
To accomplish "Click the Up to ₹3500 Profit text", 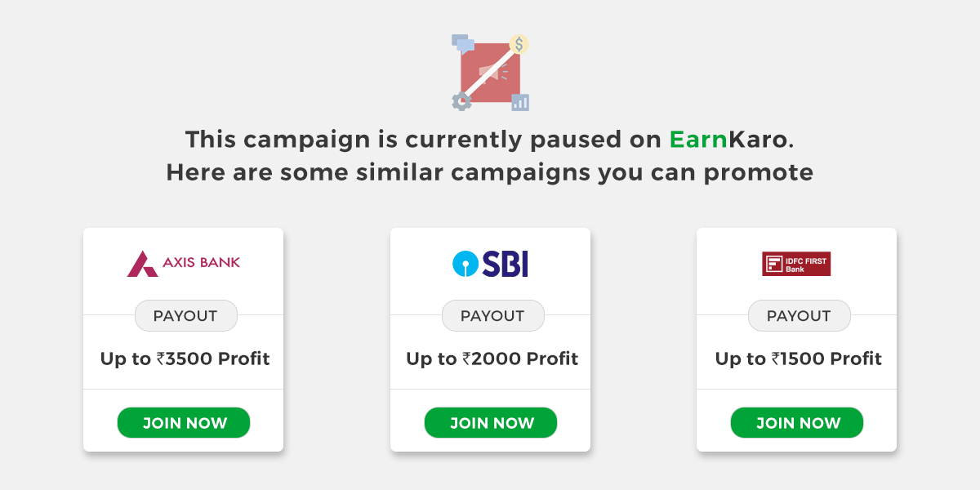I will click(x=183, y=358).
